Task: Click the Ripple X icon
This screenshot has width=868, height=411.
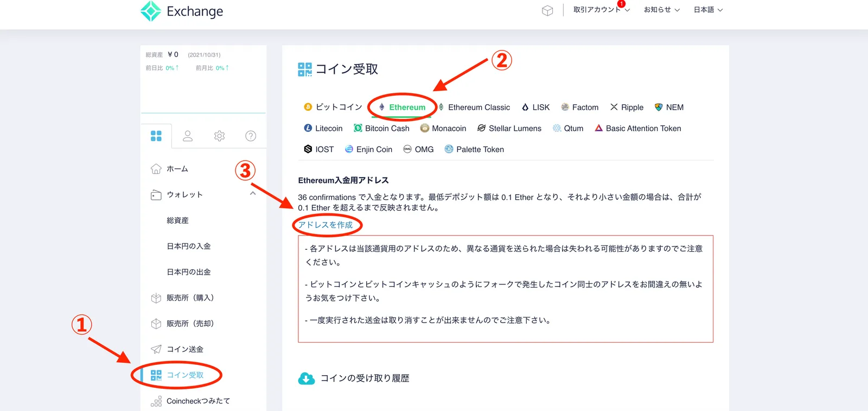Action: [x=614, y=107]
